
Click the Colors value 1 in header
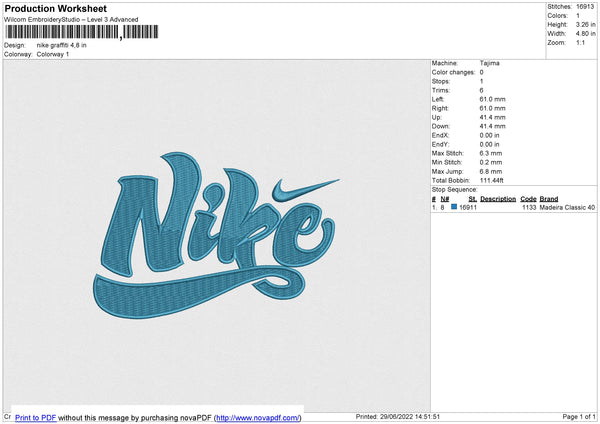[x=578, y=16]
